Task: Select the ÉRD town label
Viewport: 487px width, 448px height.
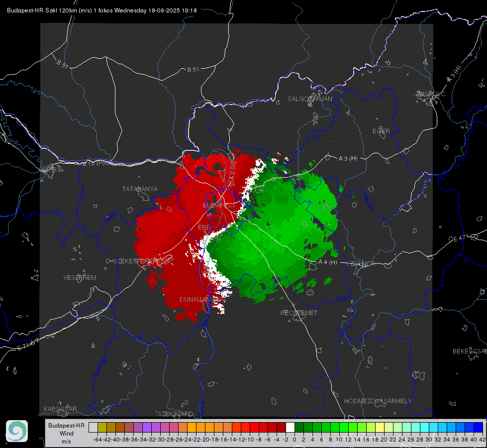Action: click(204, 227)
